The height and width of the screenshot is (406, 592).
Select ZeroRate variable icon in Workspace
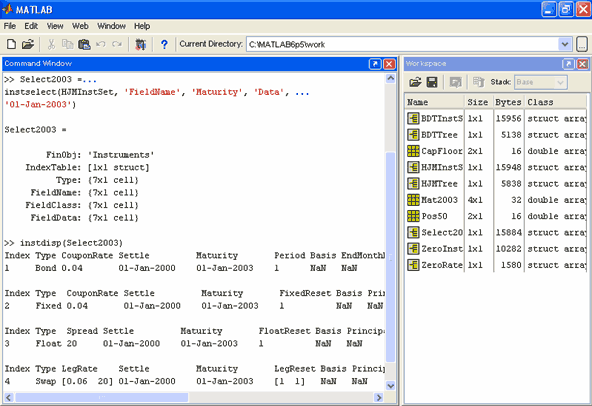coord(413,265)
